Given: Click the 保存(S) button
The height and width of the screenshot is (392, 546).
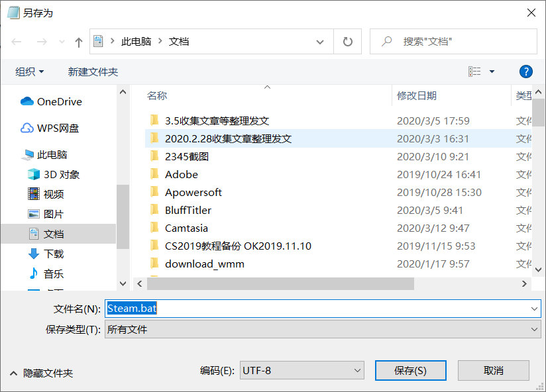Looking at the screenshot, I should coord(411,370).
